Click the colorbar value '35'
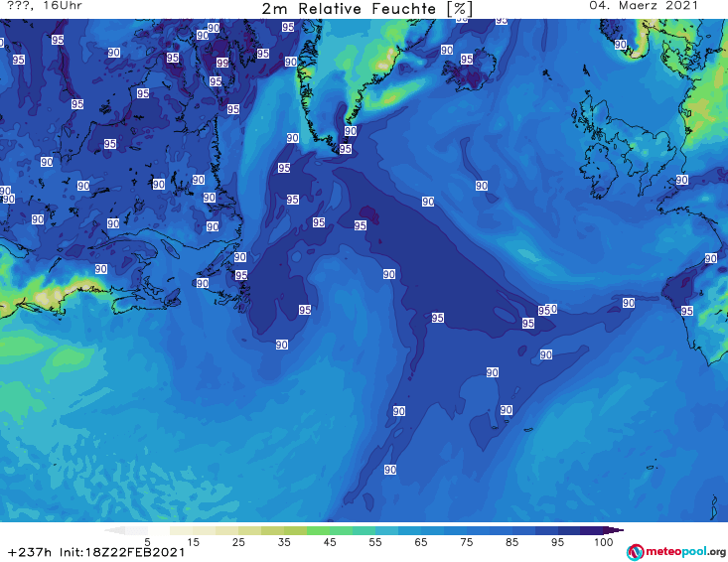The image size is (728, 562). (x=284, y=542)
